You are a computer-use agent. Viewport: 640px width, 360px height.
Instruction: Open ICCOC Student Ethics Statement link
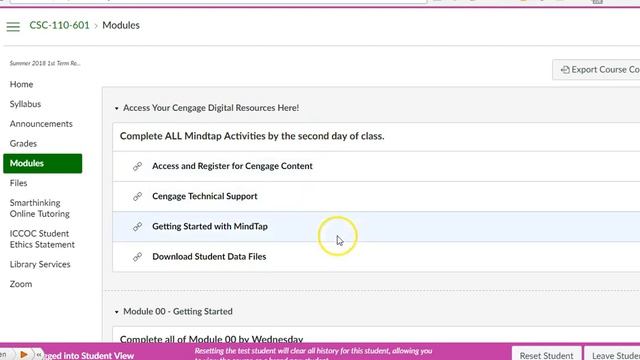[x=42, y=239]
